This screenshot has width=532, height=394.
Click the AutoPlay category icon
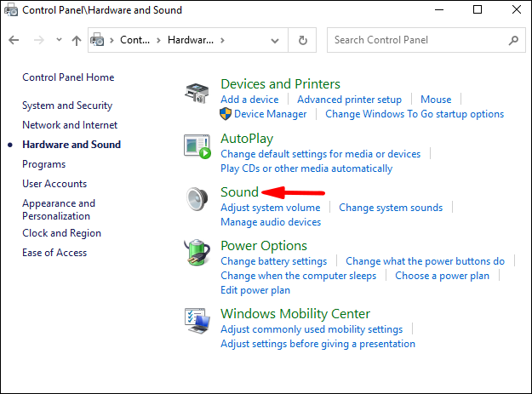pyautogui.click(x=197, y=146)
